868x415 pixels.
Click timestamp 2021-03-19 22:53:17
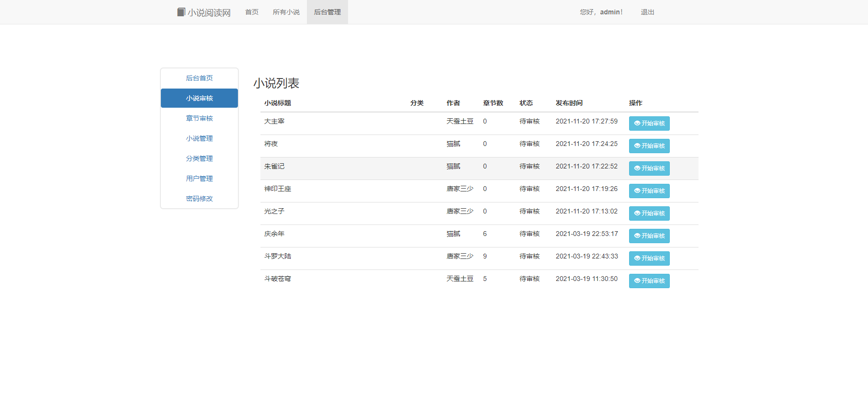(x=587, y=234)
